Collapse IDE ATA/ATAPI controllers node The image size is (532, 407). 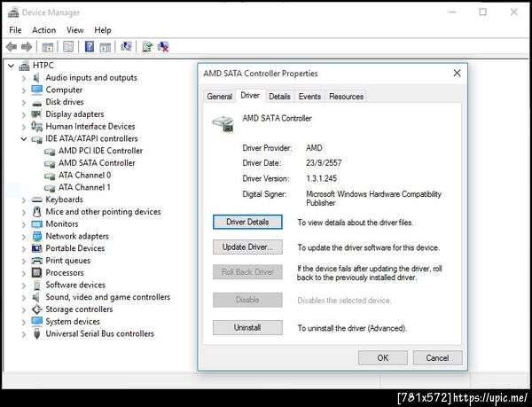tap(24, 138)
